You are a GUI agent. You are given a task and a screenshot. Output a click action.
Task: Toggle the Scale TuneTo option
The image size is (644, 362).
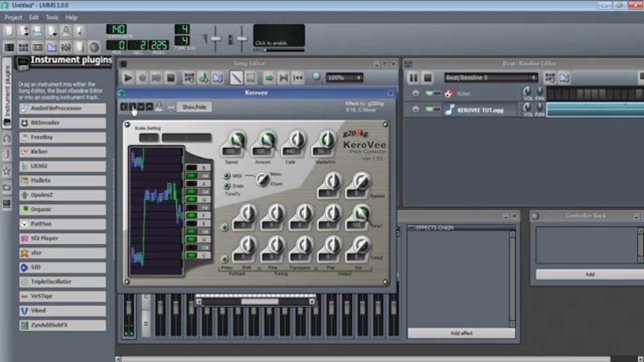pyautogui.click(x=227, y=186)
